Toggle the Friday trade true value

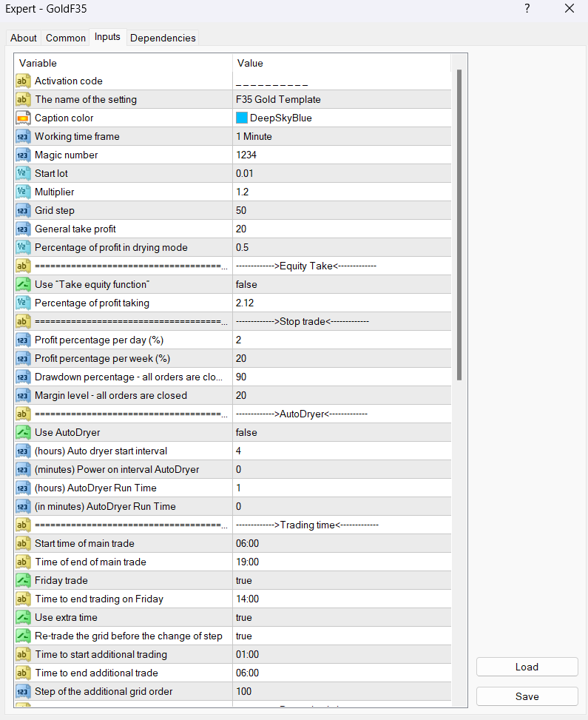[x=244, y=581]
